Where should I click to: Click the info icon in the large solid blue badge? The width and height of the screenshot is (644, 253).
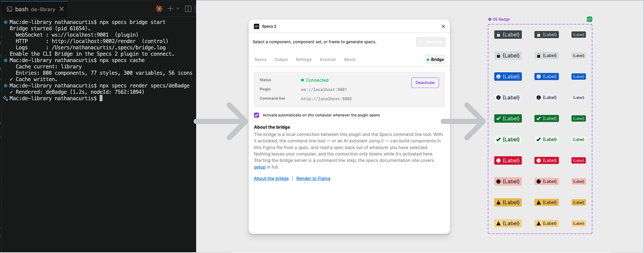[498, 76]
